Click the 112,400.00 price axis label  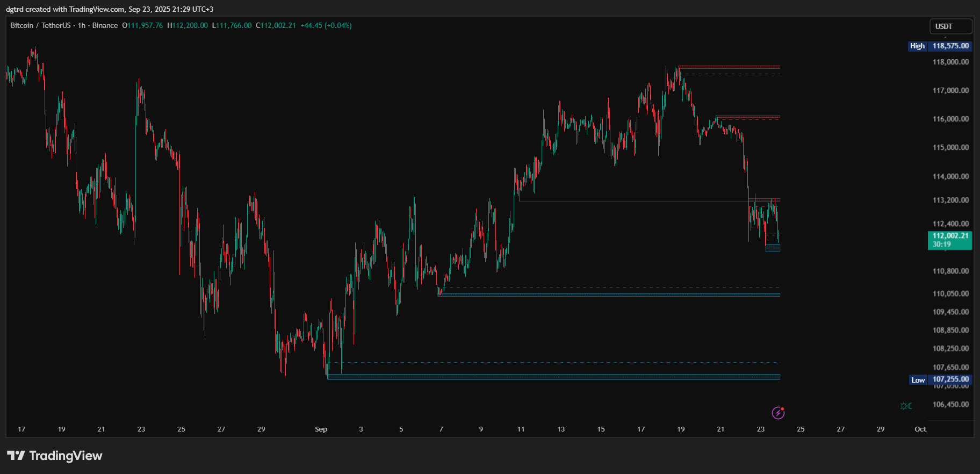[x=950, y=224]
